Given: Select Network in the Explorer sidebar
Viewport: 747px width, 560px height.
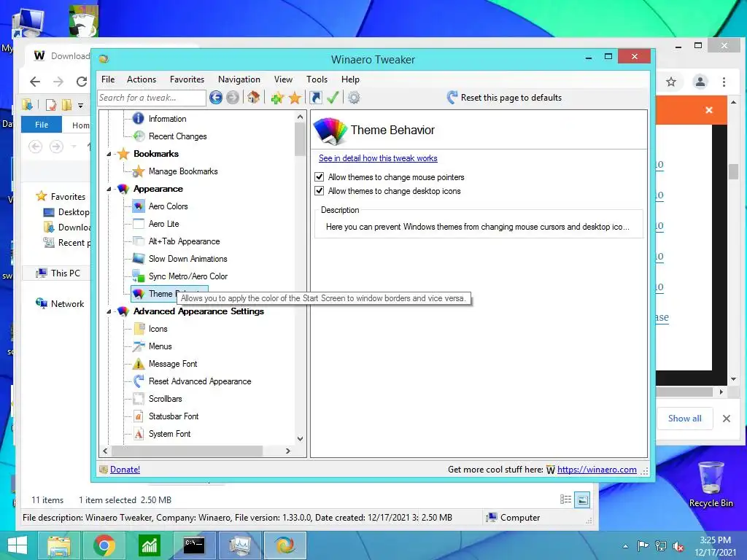Looking at the screenshot, I should [x=67, y=304].
